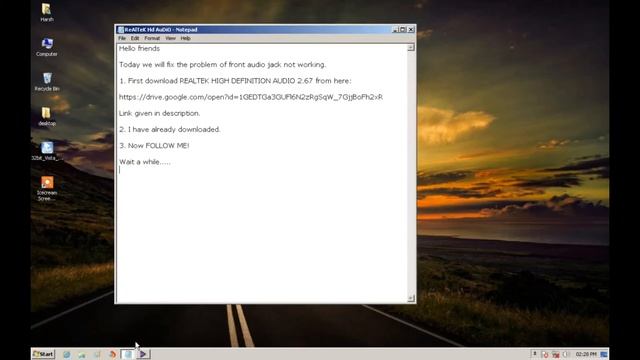Click the purple play-arrow taskbar button
The width and height of the screenshot is (640, 360).
click(x=143, y=354)
